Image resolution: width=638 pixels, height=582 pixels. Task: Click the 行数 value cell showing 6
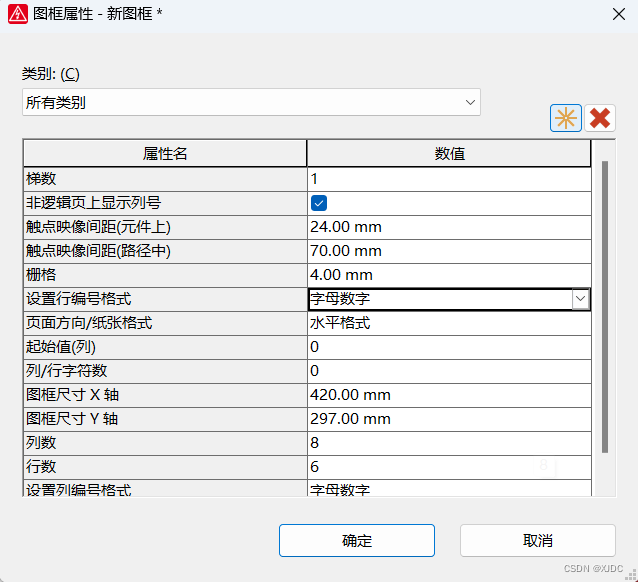pyautogui.click(x=448, y=467)
